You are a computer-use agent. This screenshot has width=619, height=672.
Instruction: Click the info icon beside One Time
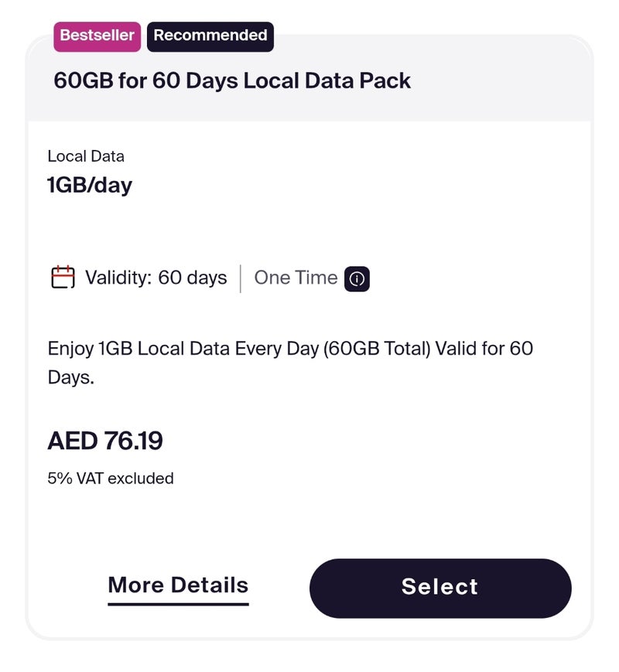coord(357,279)
